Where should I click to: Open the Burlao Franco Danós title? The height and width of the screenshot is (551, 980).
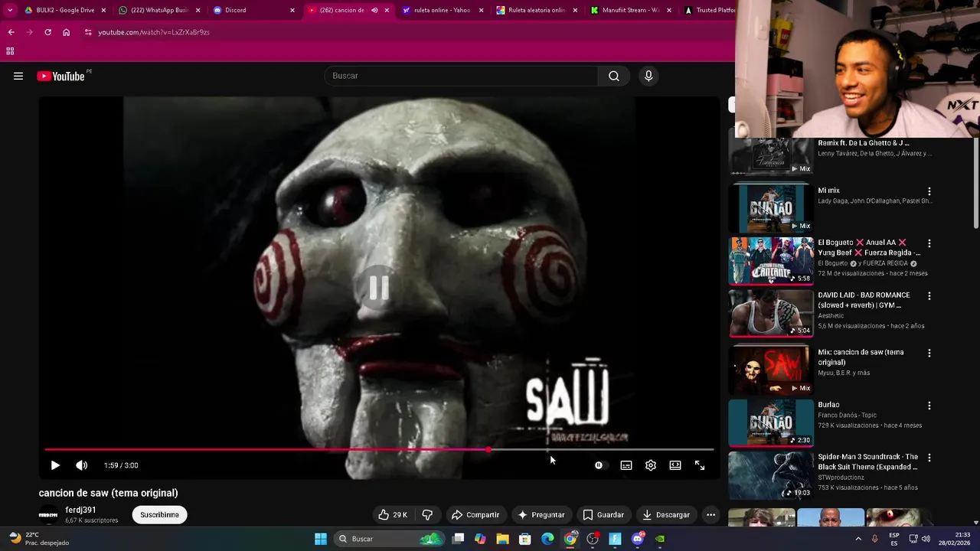(828, 405)
